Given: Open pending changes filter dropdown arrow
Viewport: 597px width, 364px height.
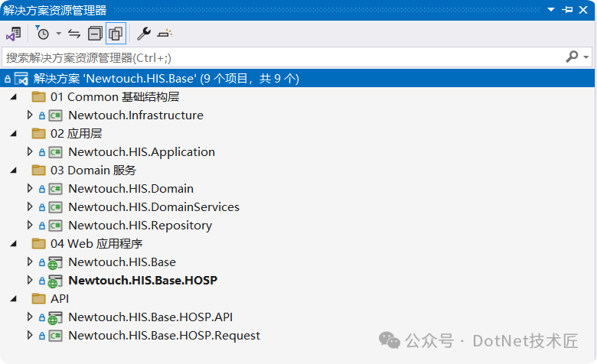Looking at the screenshot, I should click(59, 34).
